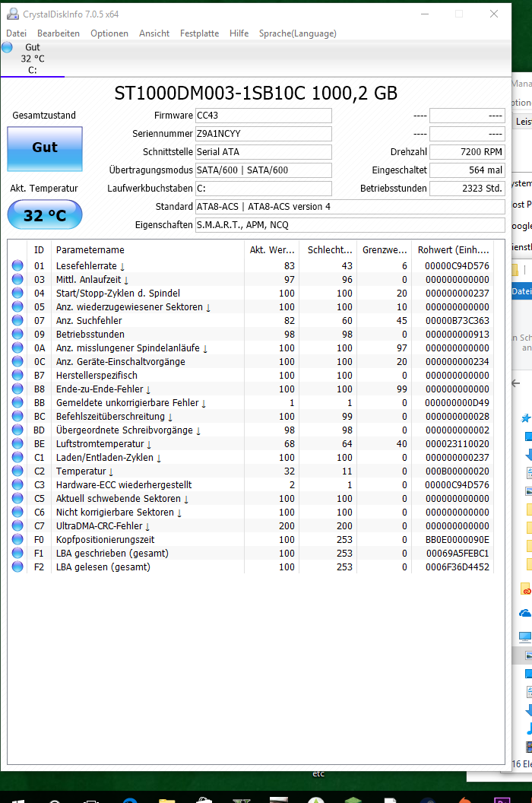Open the Festplatte menu

tap(199, 33)
